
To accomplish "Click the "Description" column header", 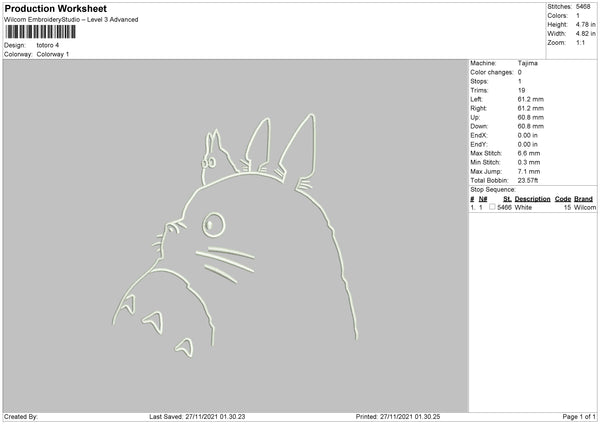I will pos(532,199).
